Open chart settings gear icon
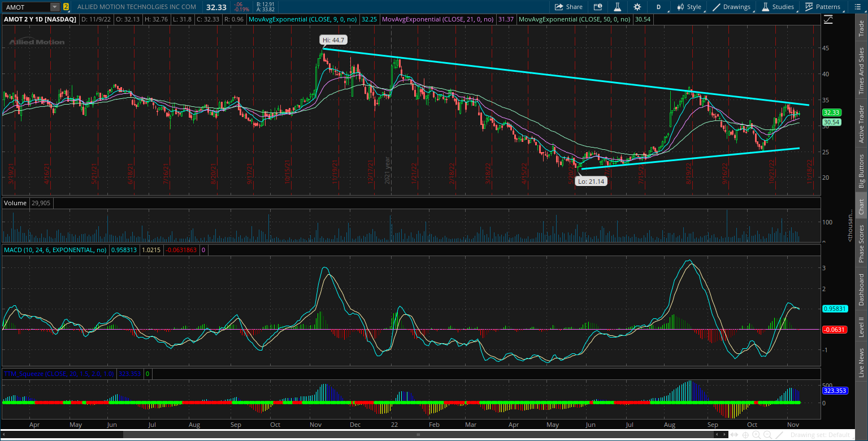868x441 pixels. click(x=637, y=7)
